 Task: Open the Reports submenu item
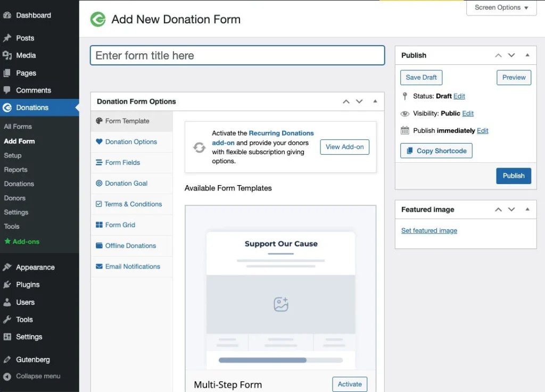click(x=15, y=170)
